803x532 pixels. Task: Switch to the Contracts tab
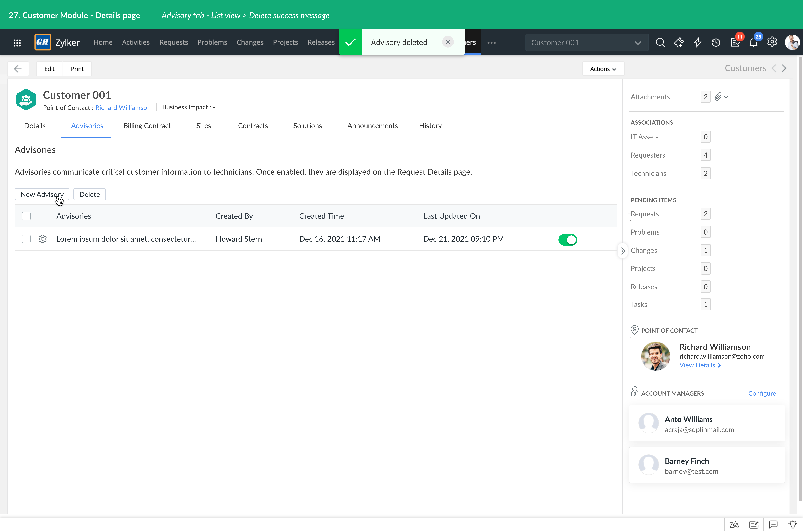[253, 126]
